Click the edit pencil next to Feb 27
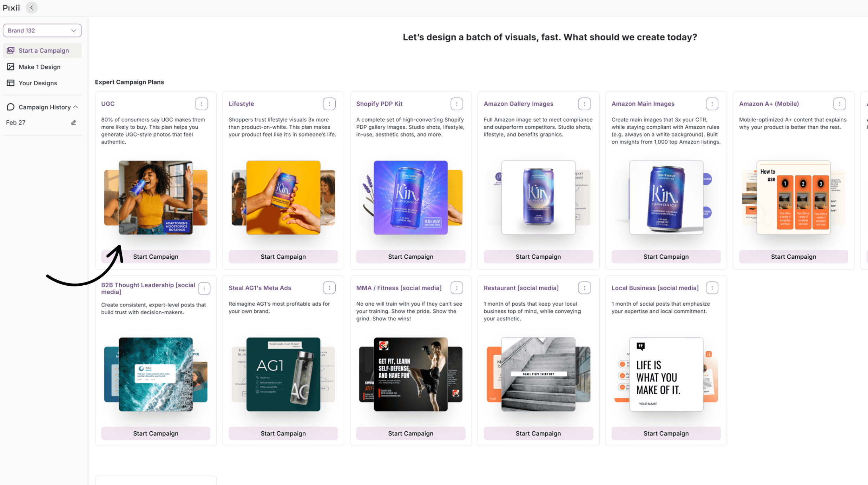868x485 pixels. point(73,122)
